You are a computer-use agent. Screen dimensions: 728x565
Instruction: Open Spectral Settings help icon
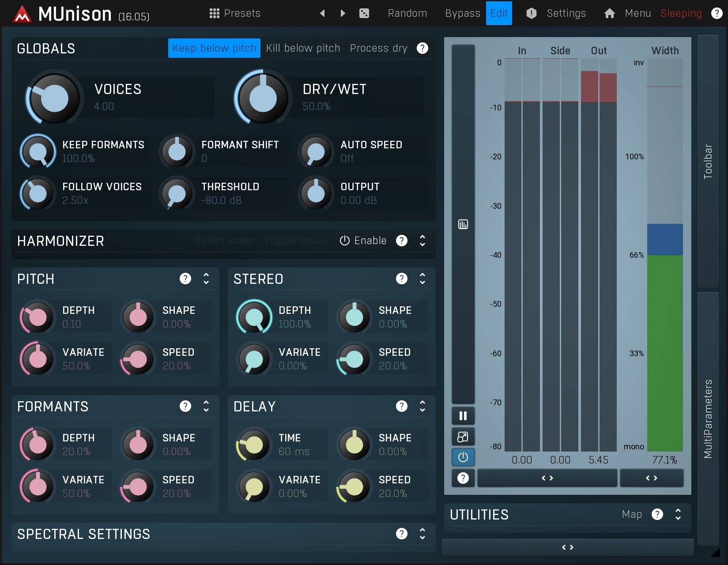pos(402,534)
